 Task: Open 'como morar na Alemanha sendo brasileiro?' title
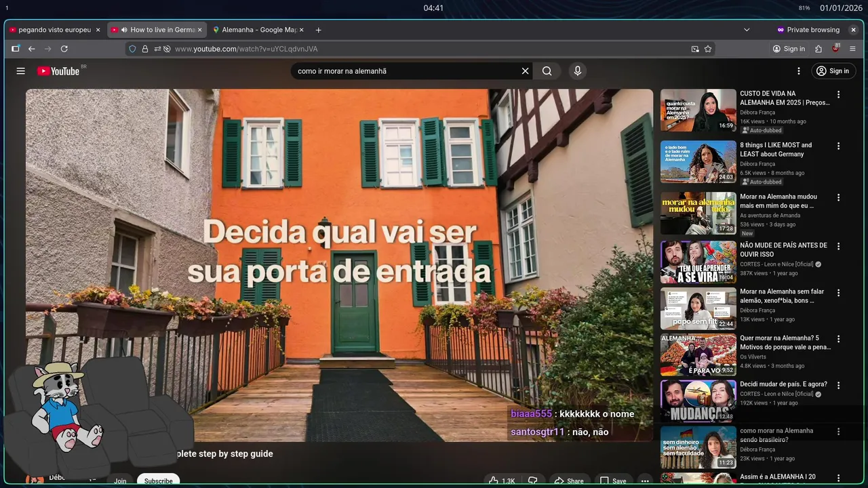click(776, 435)
